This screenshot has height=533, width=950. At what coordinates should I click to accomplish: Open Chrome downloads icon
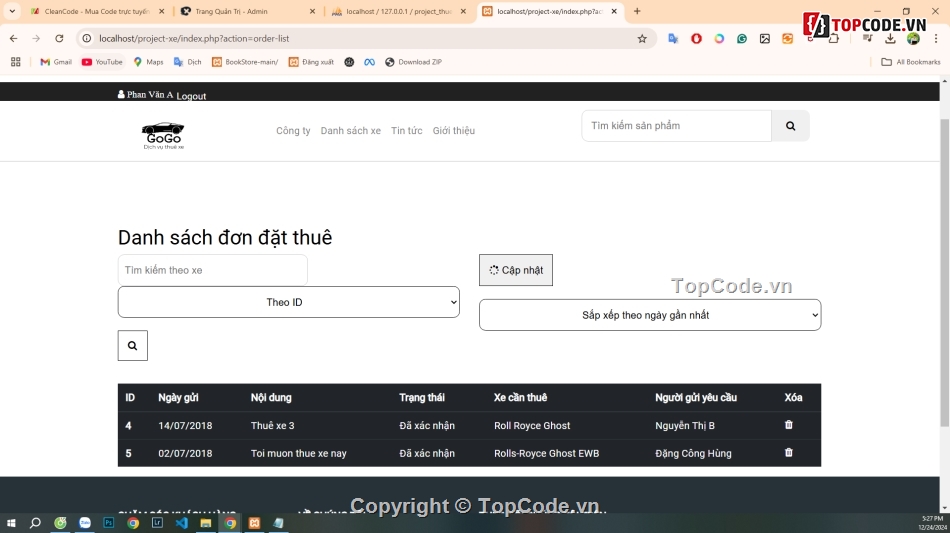pyautogui.click(x=890, y=39)
